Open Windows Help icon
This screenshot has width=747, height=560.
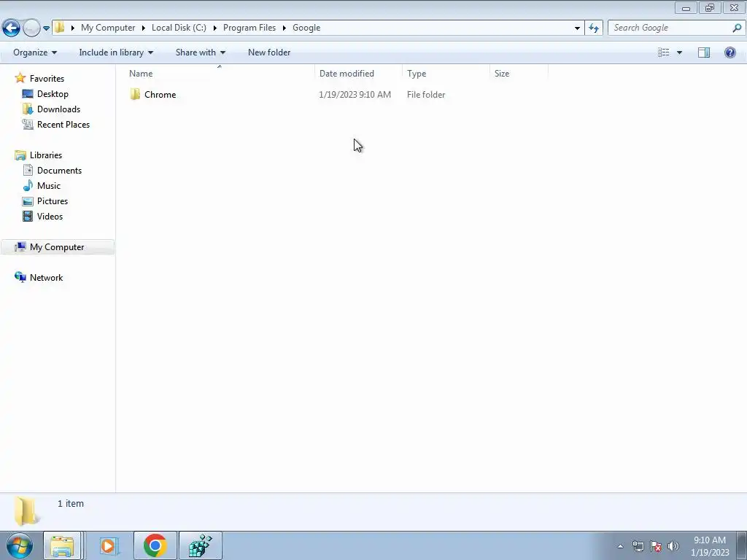(x=729, y=52)
